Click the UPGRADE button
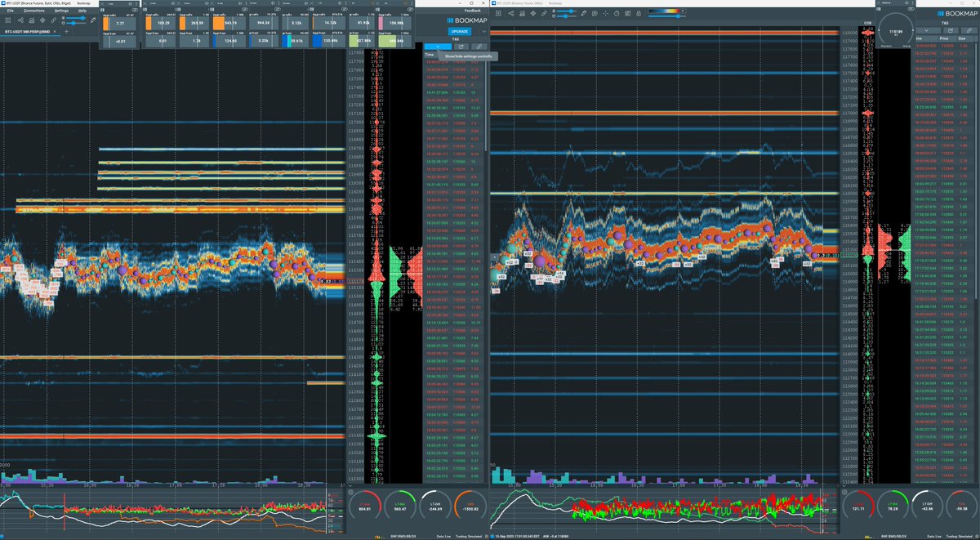 [x=459, y=31]
